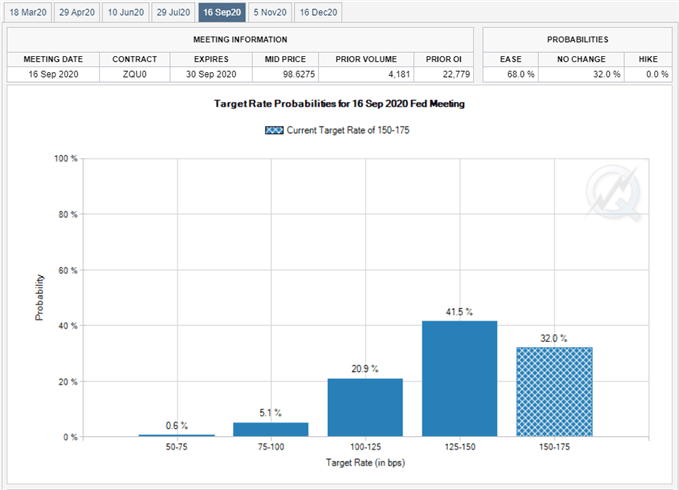The image size is (679, 490).
Task: Click the 80 % y-axis tick label
Action: 68,215
